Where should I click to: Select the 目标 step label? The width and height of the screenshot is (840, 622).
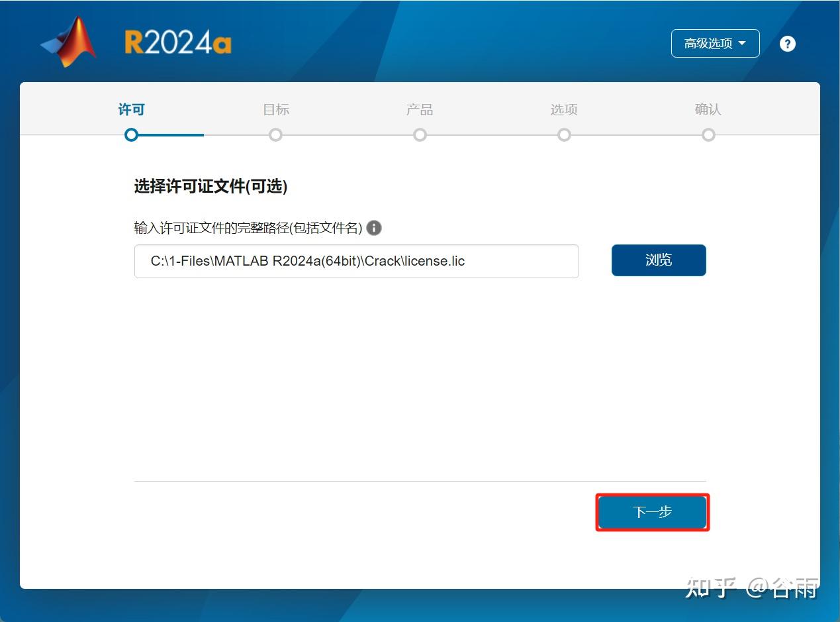(x=275, y=109)
